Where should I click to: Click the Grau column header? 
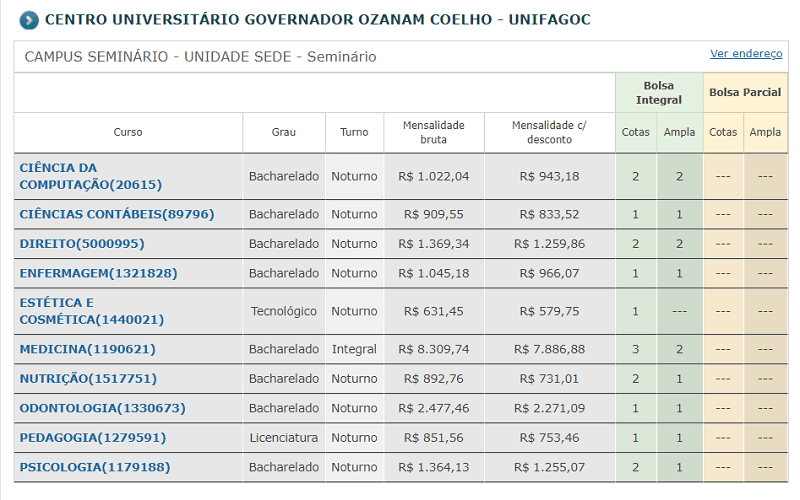tap(284, 132)
